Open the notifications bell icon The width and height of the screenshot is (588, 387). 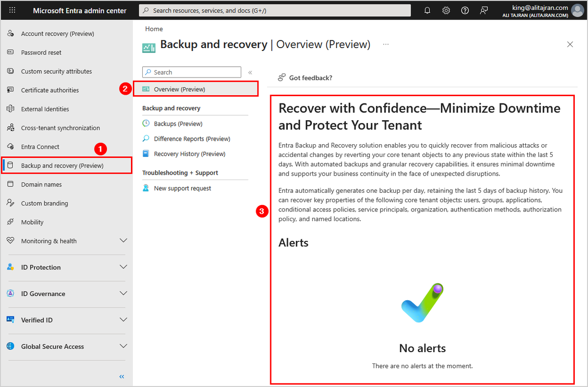coord(427,10)
